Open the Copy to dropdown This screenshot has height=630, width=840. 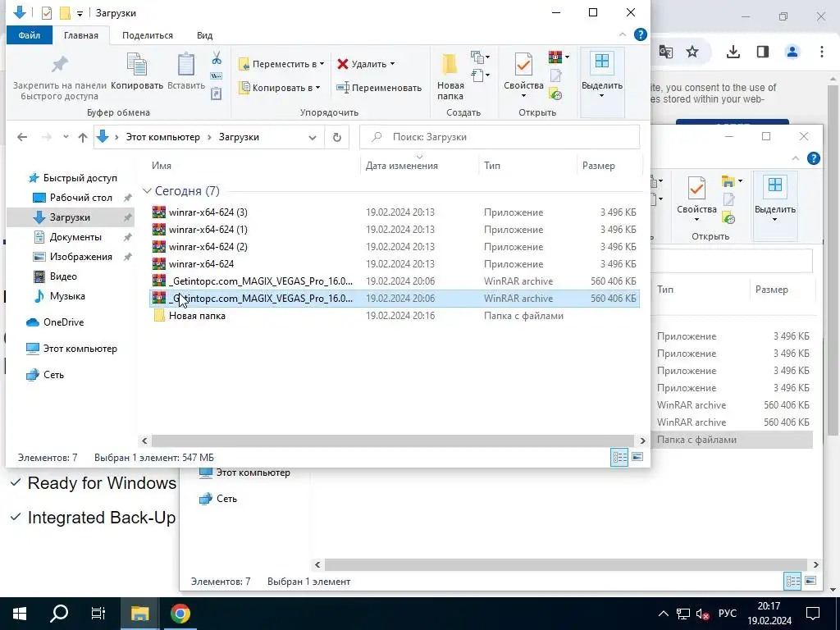[280, 87]
